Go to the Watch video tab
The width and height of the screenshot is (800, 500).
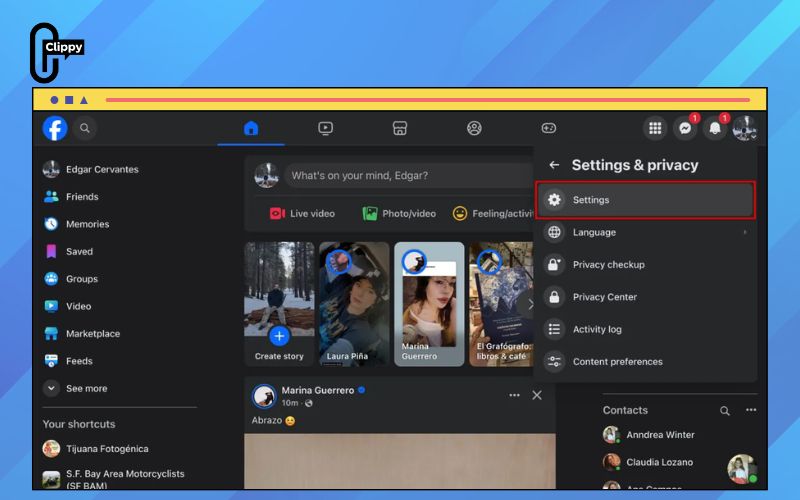[x=326, y=128]
